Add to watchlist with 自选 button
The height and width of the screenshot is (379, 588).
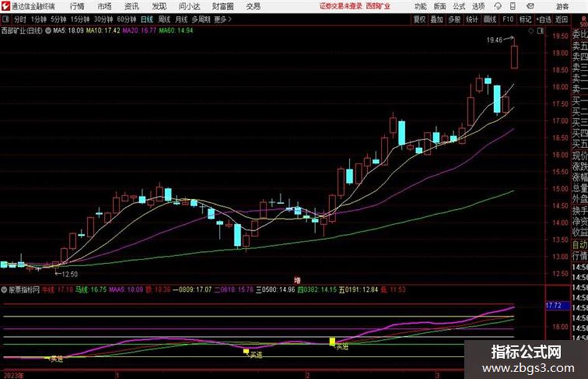[544, 19]
